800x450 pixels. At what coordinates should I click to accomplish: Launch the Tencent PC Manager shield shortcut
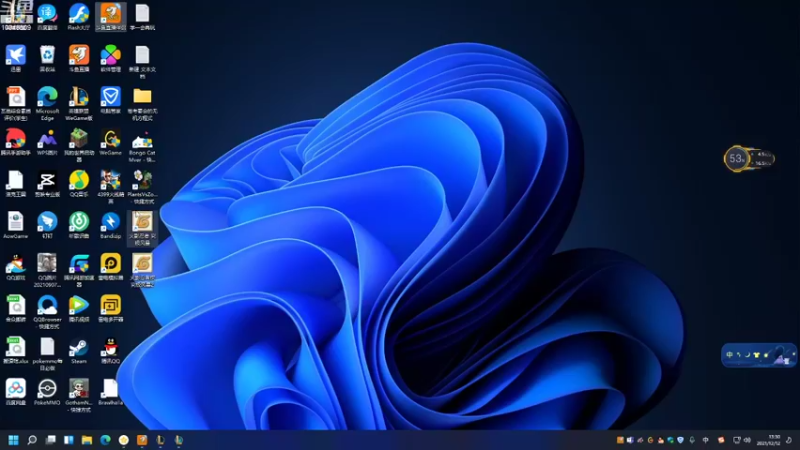tap(110, 101)
